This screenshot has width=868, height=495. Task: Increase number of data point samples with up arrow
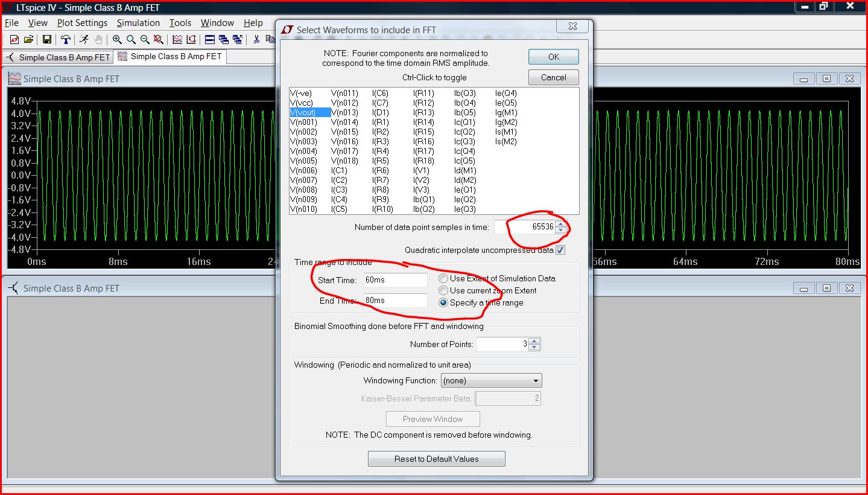(x=561, y=224)
